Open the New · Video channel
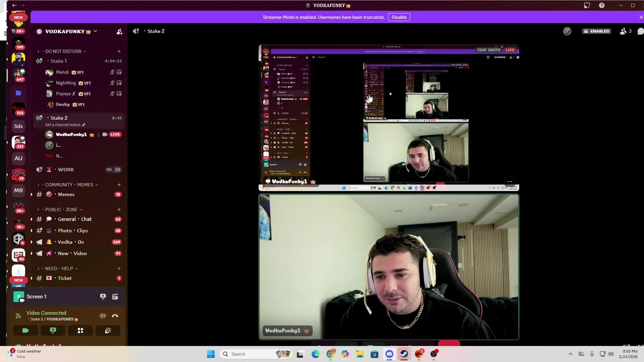Screen dimensions: 644x362 [x=78, y=253]
